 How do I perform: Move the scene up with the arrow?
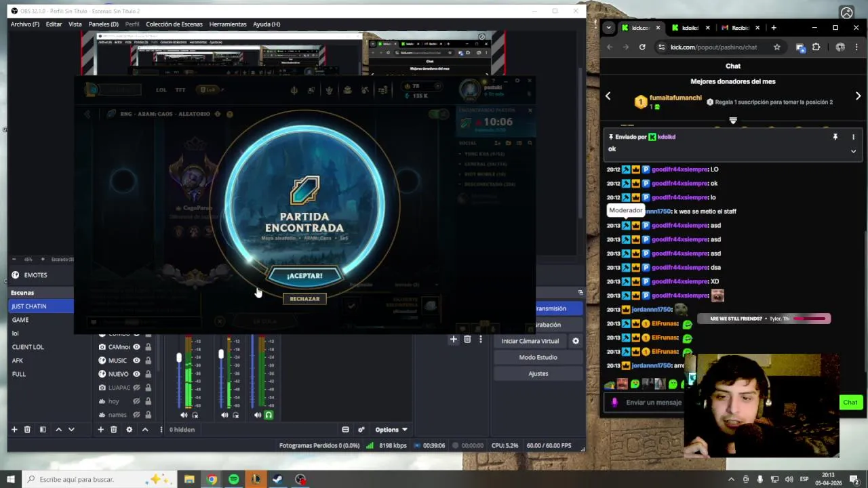point(58,429)
